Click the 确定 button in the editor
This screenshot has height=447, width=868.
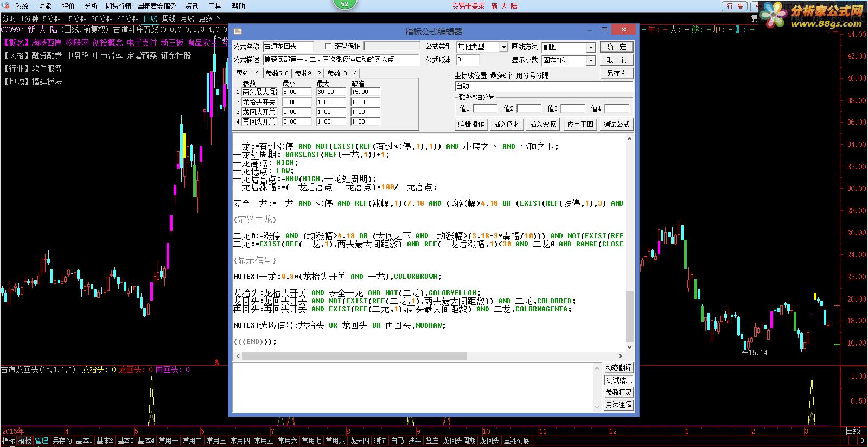point(616,47)
